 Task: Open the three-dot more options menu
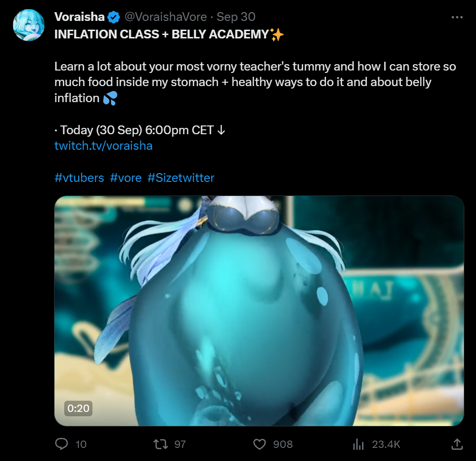coord(457,18)
